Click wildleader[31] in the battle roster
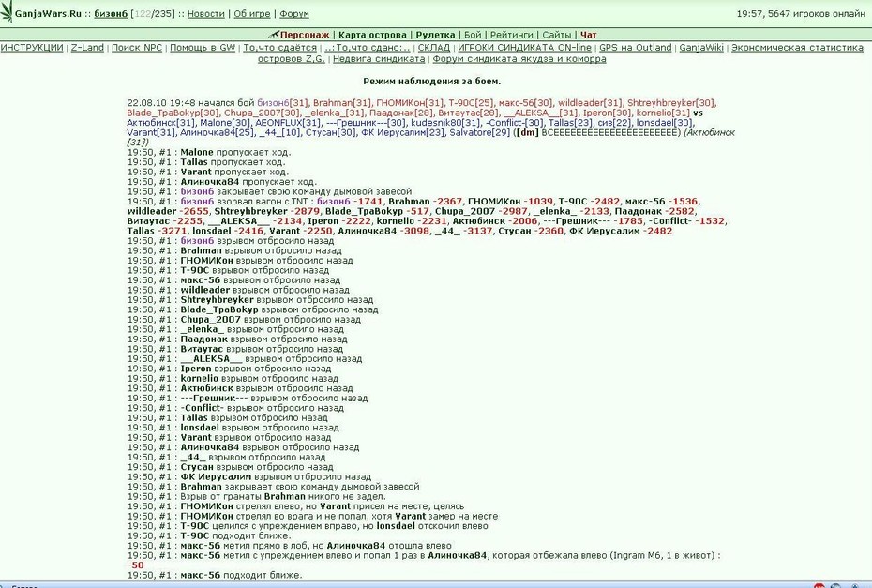 [x=590, y=103]
